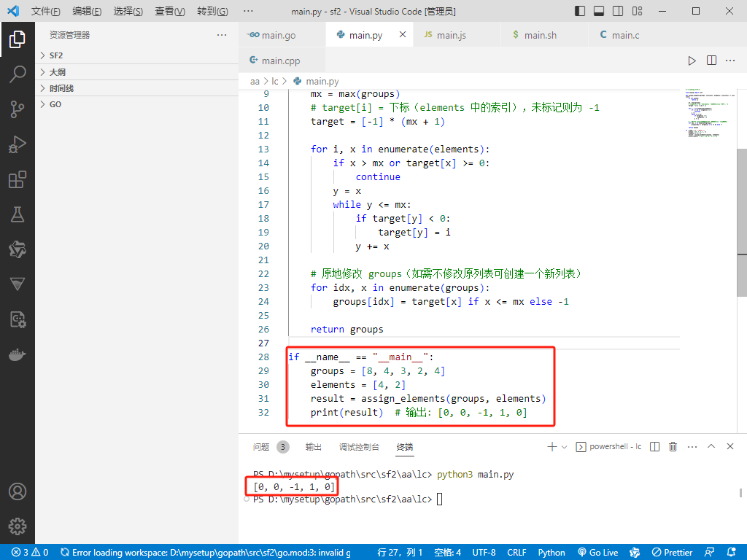Open the 问题 problems panel tab
The height and width of the screenshot is (560, 747).
261,447
